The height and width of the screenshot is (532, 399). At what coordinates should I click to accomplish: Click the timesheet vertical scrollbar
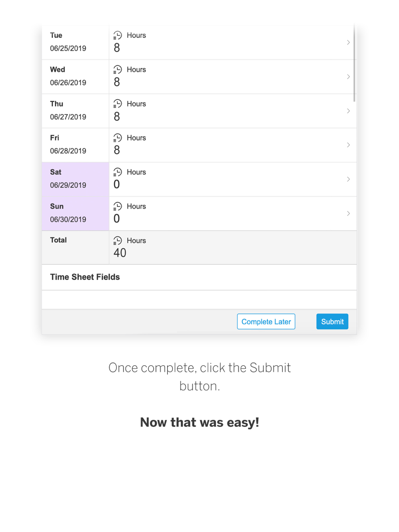(354, 64)
